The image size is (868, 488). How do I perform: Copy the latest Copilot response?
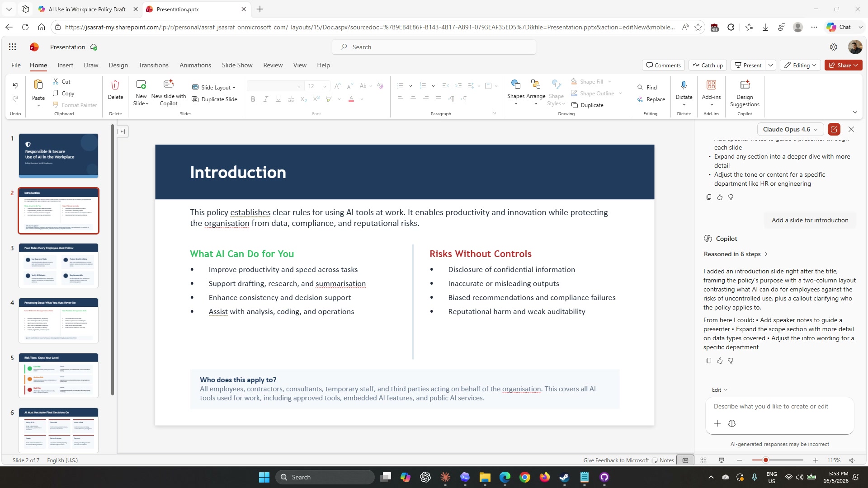coord(708,361)
